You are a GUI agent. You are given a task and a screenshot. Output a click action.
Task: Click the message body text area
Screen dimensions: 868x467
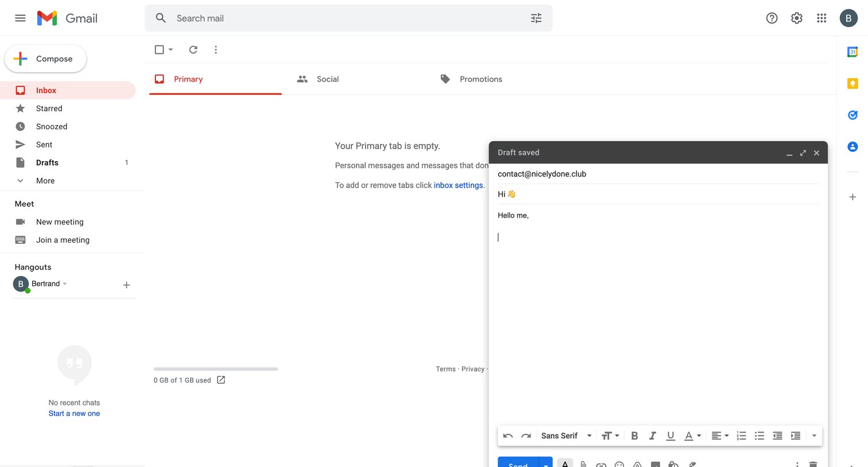(x=658, y=316)
